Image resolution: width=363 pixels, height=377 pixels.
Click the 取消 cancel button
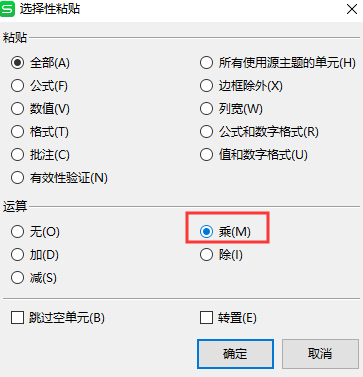(x=320, y=354)
